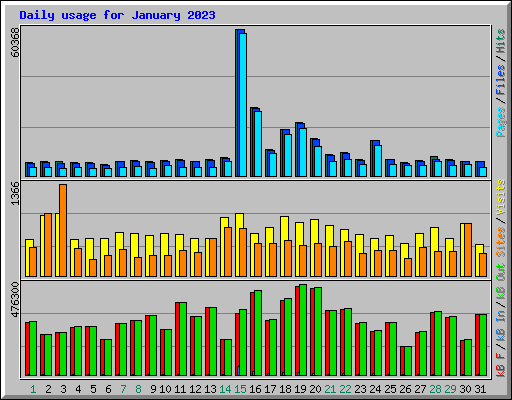Click the 1366 y-axis label

[15, 193]
